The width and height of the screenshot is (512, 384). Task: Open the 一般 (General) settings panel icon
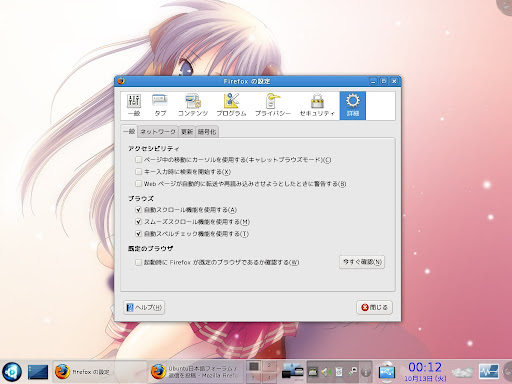(134, 105)
